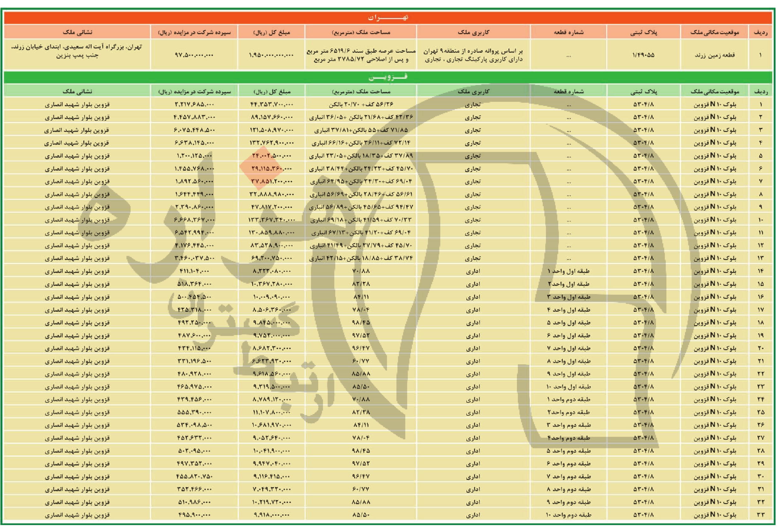Click deposit value '۴۹۵,۹۰۰,۰۰۰'
This screenshot has height=532, width=779.
coord(194,515)
